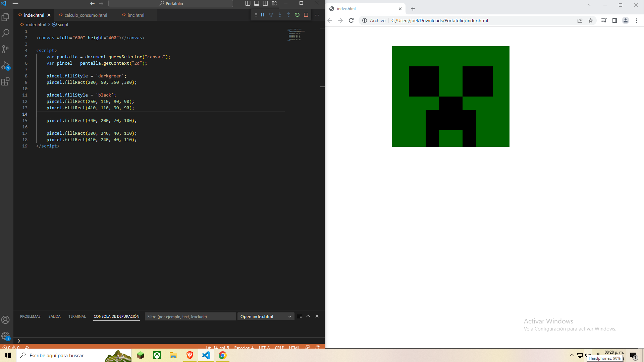Toggle the bottom panel visibility
The height and width of the screenshot is (362, 644).
click(257, 3)
